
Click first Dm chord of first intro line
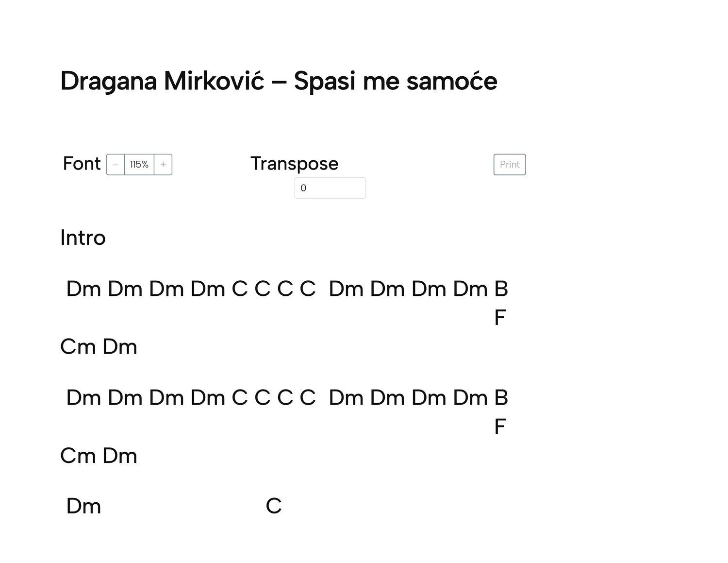(x=83, y=289)
